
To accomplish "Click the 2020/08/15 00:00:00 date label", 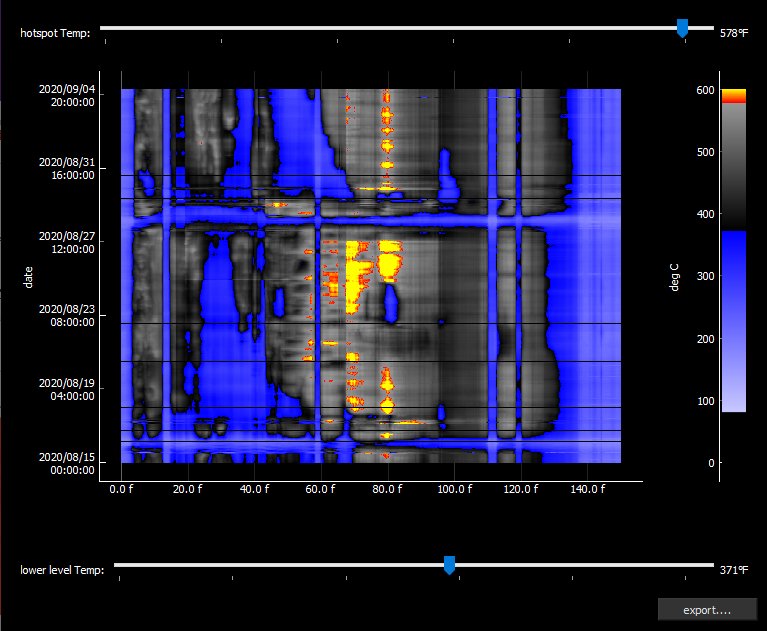I will (67, 463).
